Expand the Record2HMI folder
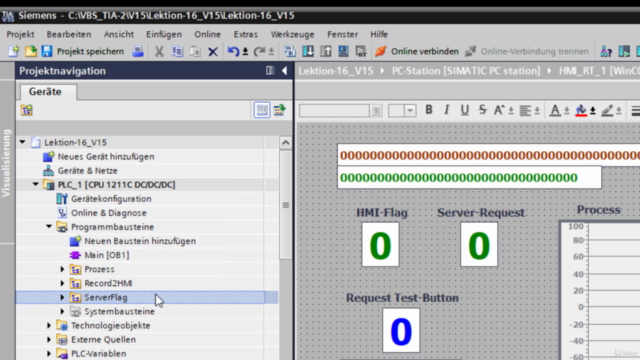Screen dimensions: 640x360 62,283
